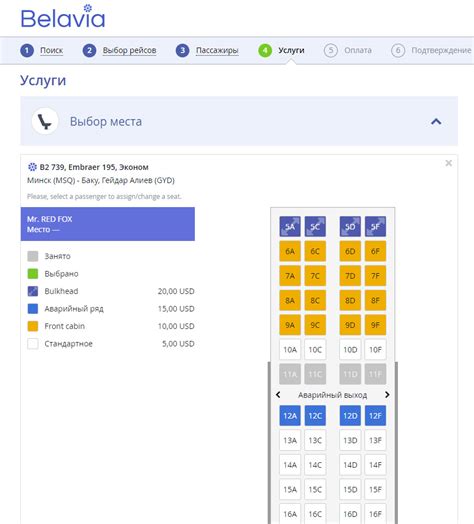Click left arrow beside Аварийный выход
Viewport: 474px width, 524px height.
(x=278, y=395)
